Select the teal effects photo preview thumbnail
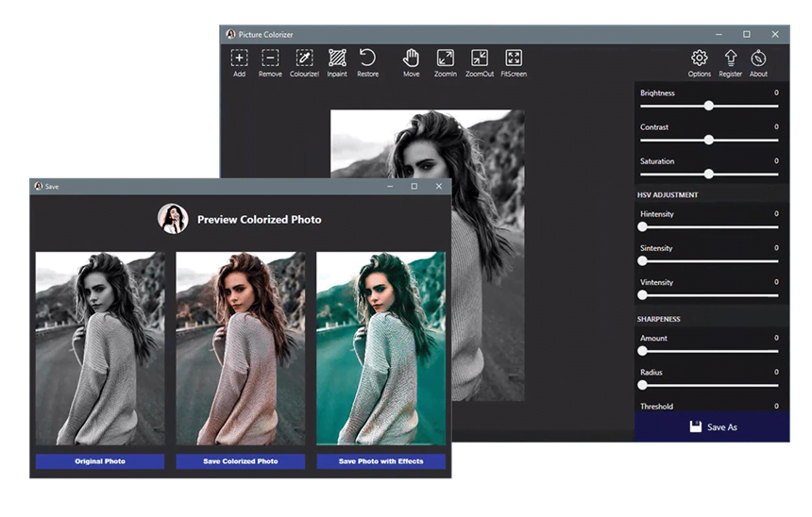Screen dimensions: 812x517 click(x=381, y=348)
